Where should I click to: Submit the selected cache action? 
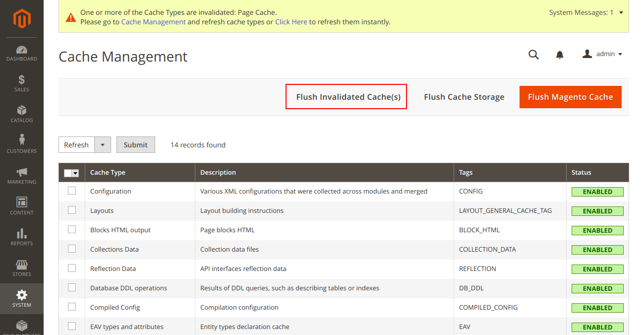[x=136, y=145]
